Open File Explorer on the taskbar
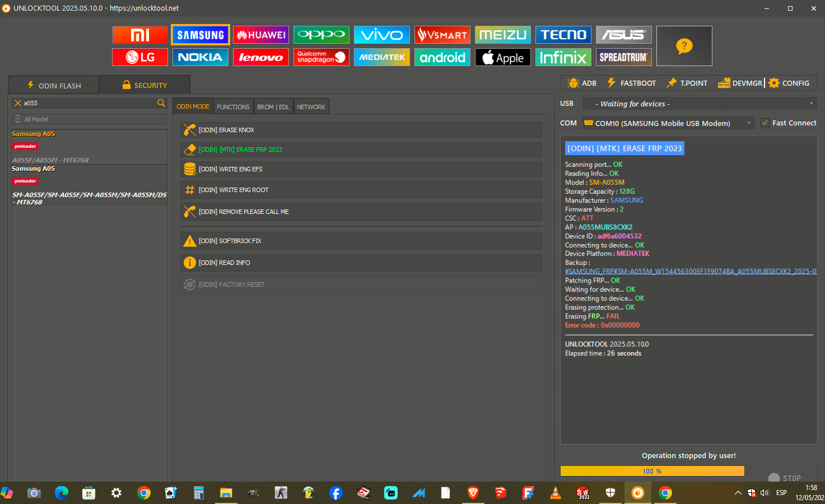825x504 pixels. pyautogui.click(x=226, y=493)
